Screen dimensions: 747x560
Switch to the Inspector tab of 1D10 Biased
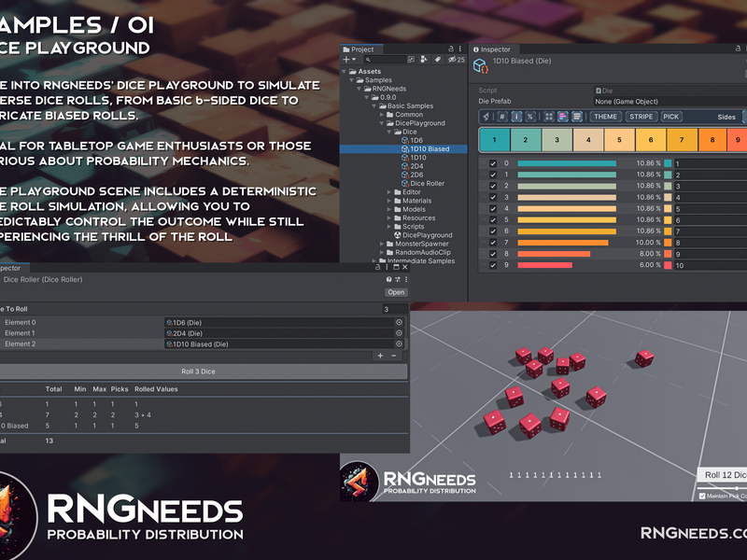click(x=492, y=49)
